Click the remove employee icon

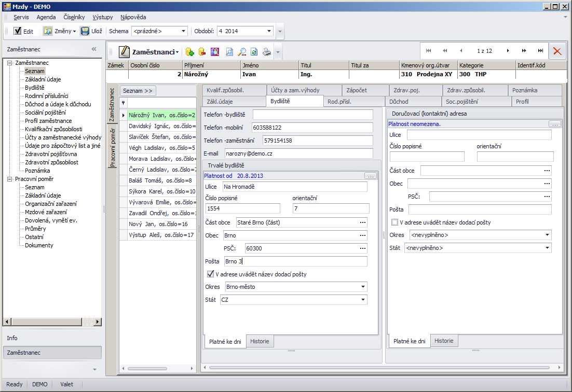click(x=202, y=52)
